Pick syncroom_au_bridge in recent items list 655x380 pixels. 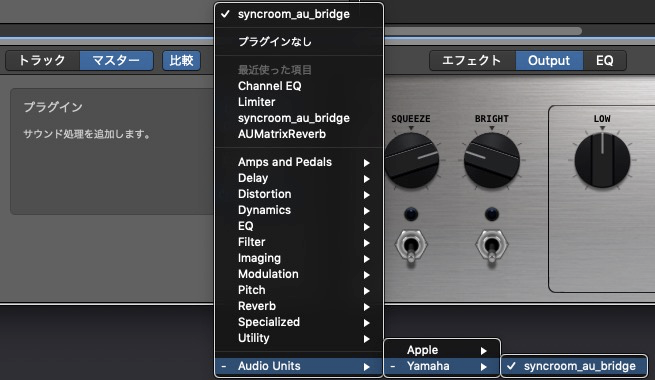pyautogui.click(x=299, y=118)
